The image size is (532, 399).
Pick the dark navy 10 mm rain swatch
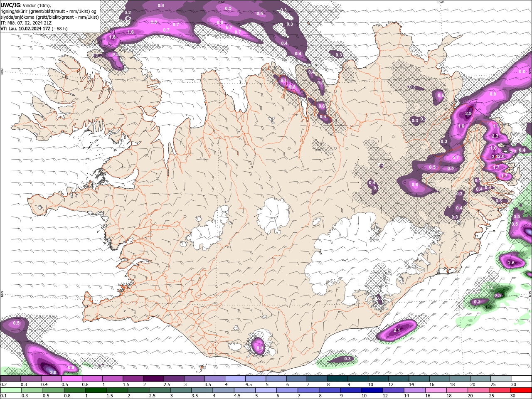372,390
